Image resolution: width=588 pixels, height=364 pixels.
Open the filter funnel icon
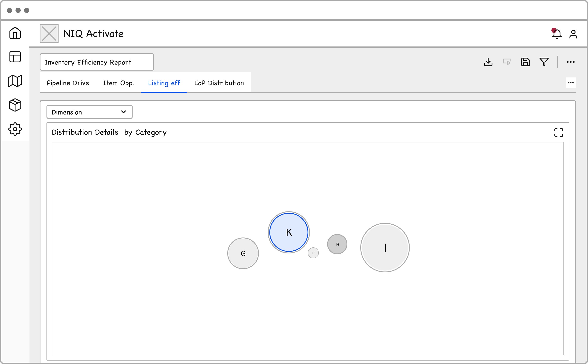coord(544,62)
